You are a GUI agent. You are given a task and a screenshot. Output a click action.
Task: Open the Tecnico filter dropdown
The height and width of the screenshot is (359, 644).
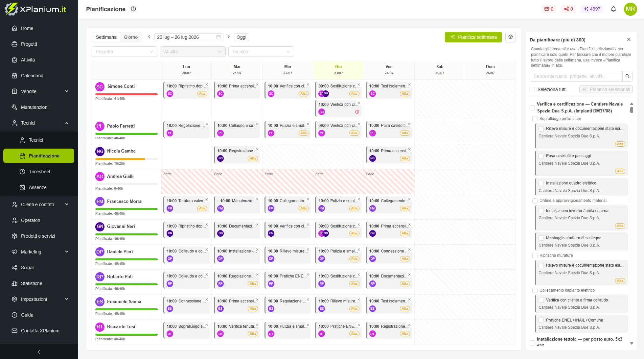261,52
